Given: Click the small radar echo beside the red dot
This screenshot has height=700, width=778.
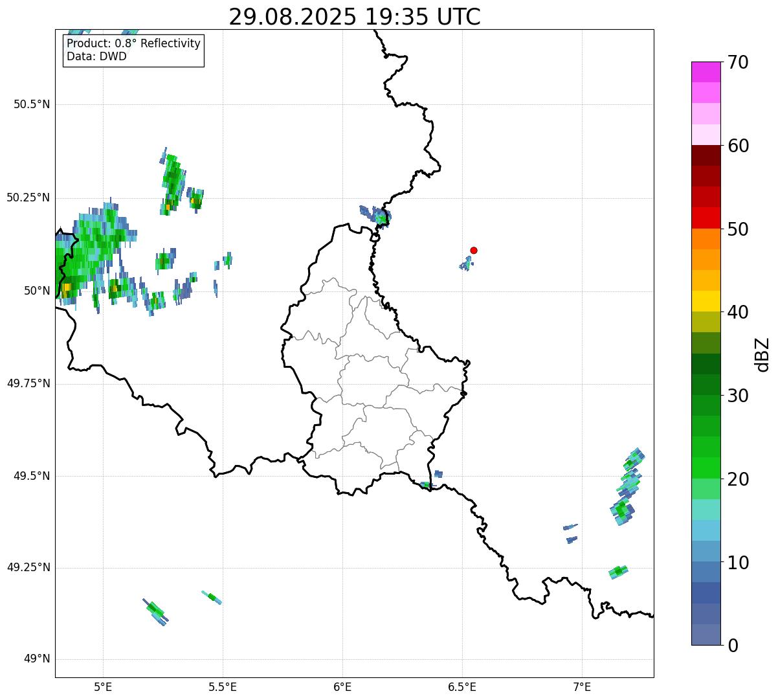Looking at the screenshot, I should [466, 264].
